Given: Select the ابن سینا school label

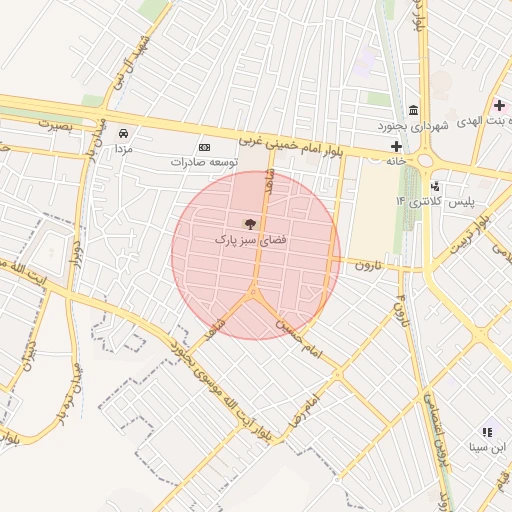Looking at the screenshot, I should pyautogui.click(x=488, y=447).
